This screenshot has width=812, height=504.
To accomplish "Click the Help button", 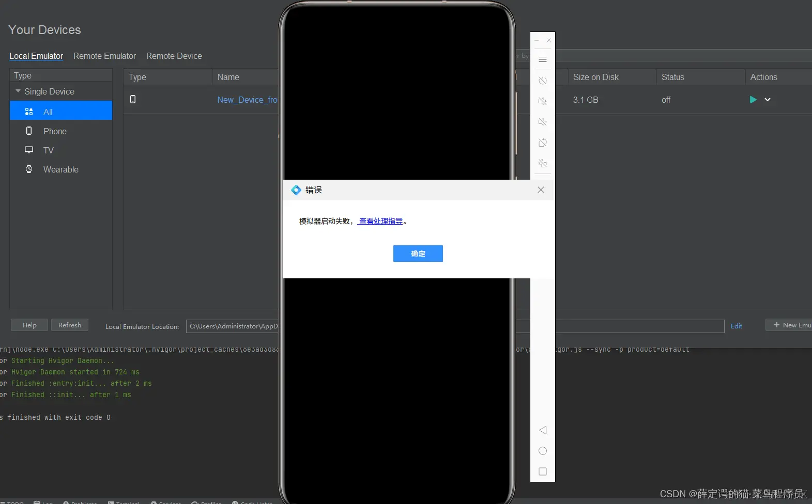I will click(x=29, y=325).
